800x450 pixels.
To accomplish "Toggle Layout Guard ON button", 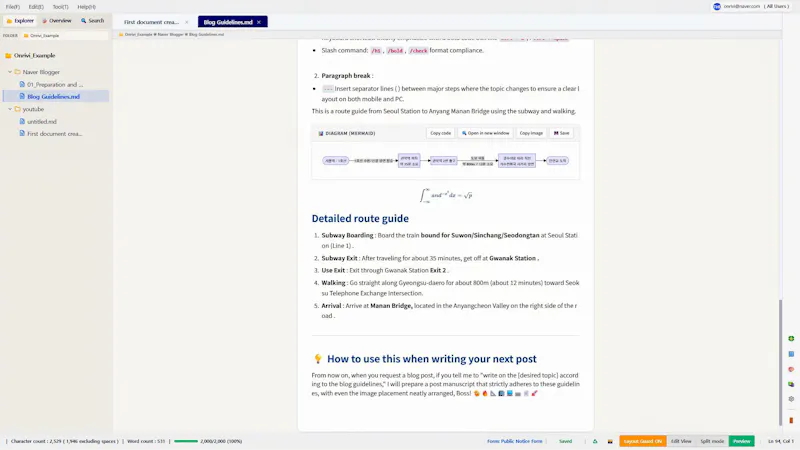I will pyautogui.click(x=642, y=441).
